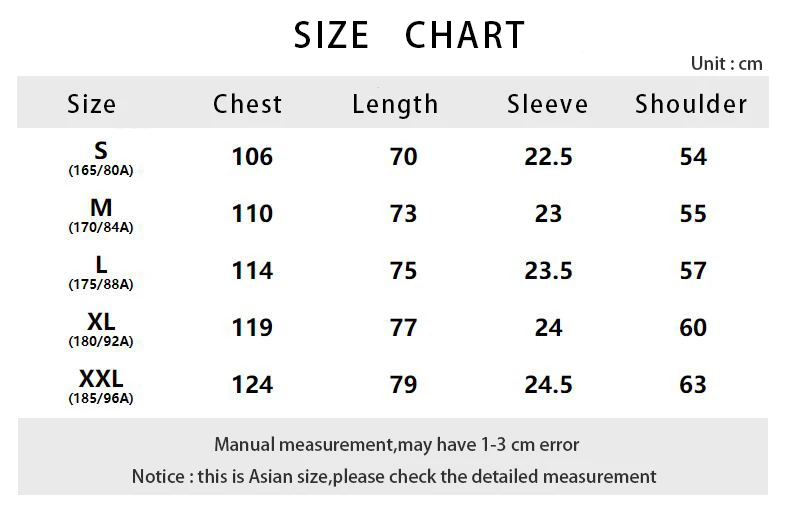The height and width of the screenshot is (515, 790).
Task: Select the Length column header
Action: coord(395,104)
